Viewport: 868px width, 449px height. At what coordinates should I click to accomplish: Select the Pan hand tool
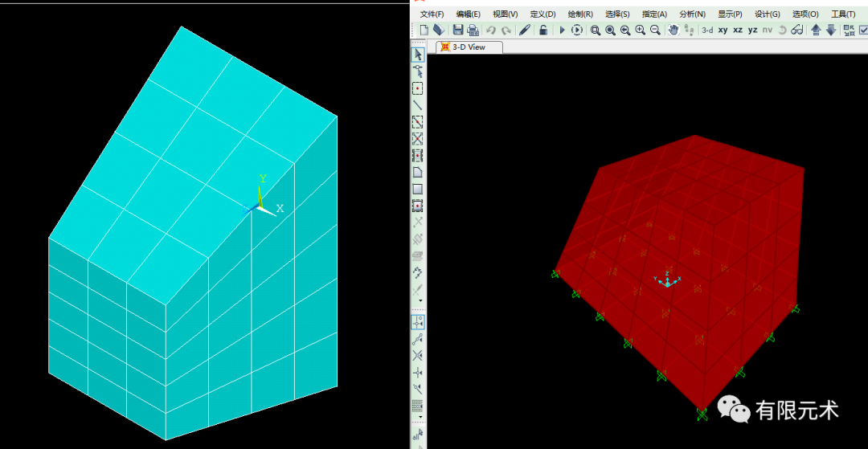tap(674, 30)
